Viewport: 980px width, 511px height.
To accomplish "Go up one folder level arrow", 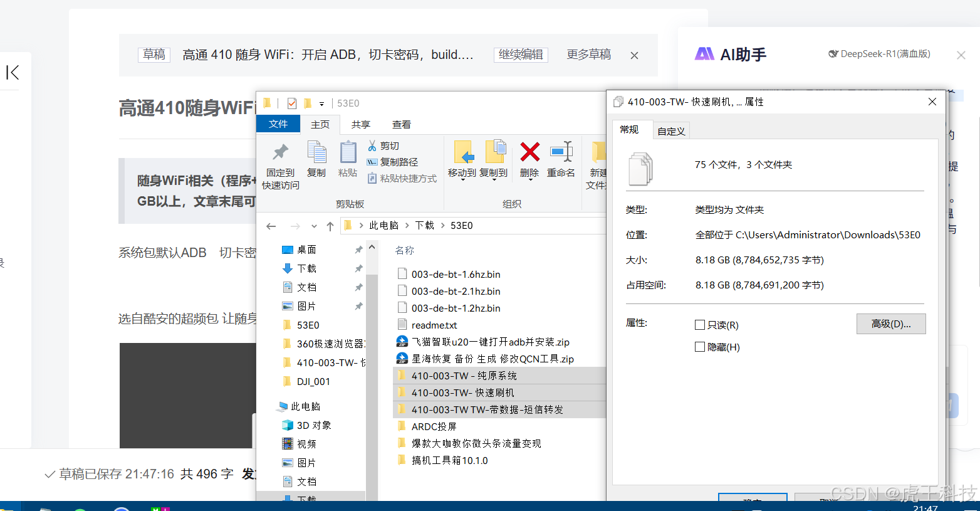I will coord(330,226).
